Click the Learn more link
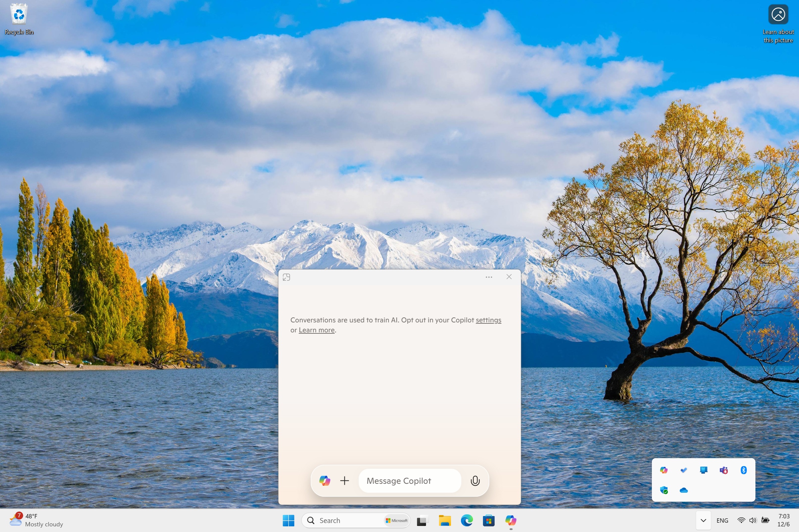This screenshot has width=799, height=532. point(316,330)
